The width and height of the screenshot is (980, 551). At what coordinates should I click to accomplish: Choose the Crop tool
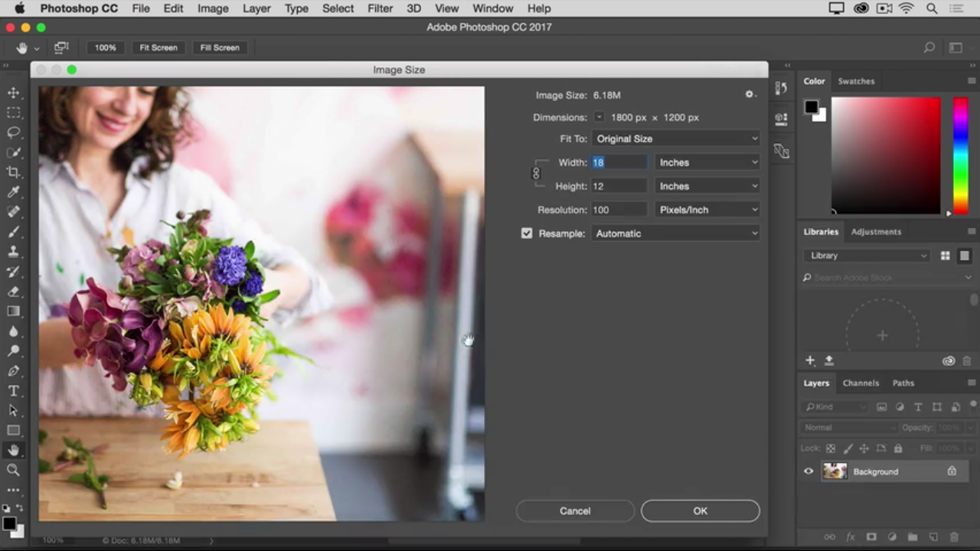point(14,172)
